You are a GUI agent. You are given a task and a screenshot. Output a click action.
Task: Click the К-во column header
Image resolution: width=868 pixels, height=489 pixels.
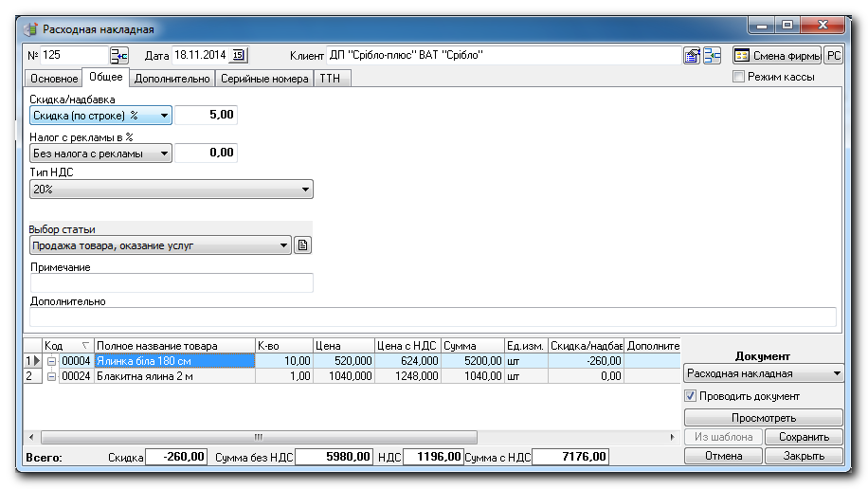(x=284, y=346)
